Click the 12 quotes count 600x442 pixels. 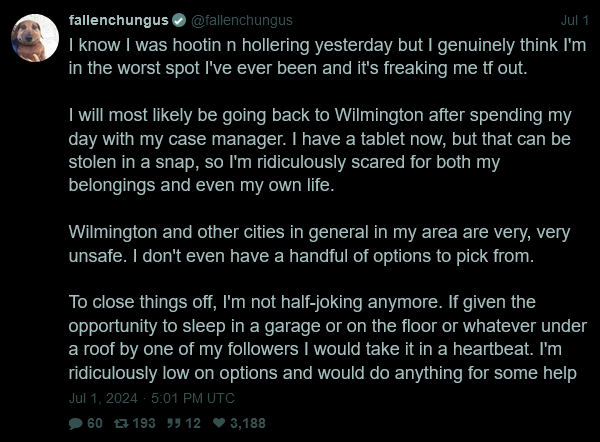(193, 423)
